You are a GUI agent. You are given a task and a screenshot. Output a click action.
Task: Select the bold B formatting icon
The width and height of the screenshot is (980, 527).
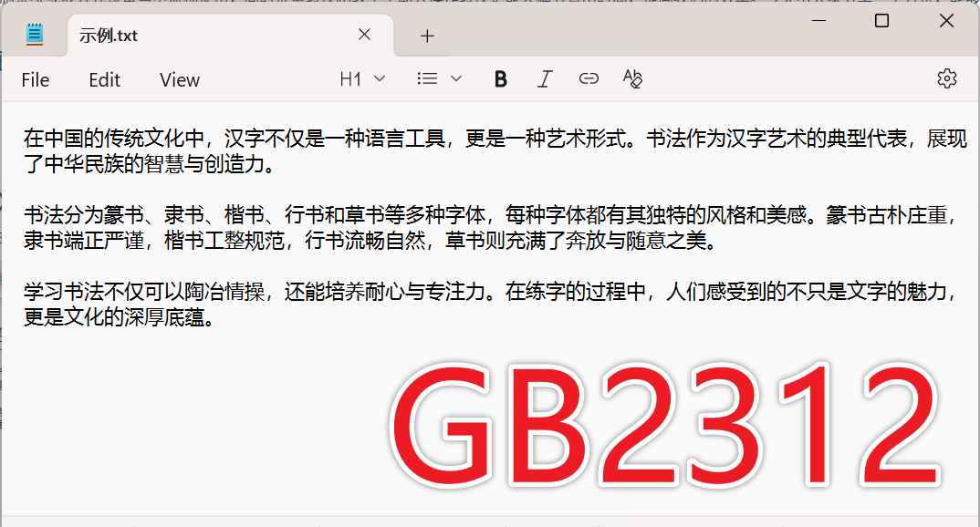click(x=500, y=79)
